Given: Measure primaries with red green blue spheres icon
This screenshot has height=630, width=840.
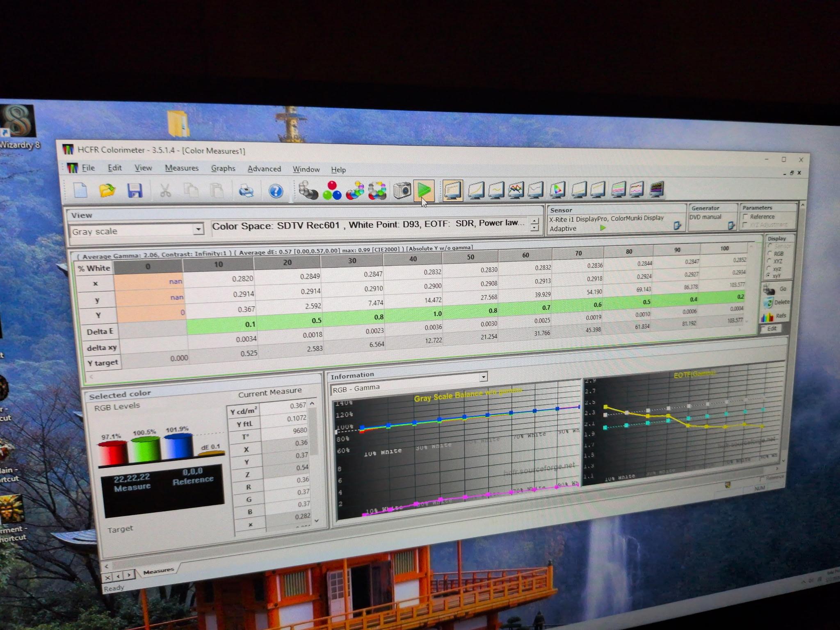Looking at the screenshot, I should tap(332, 191).
